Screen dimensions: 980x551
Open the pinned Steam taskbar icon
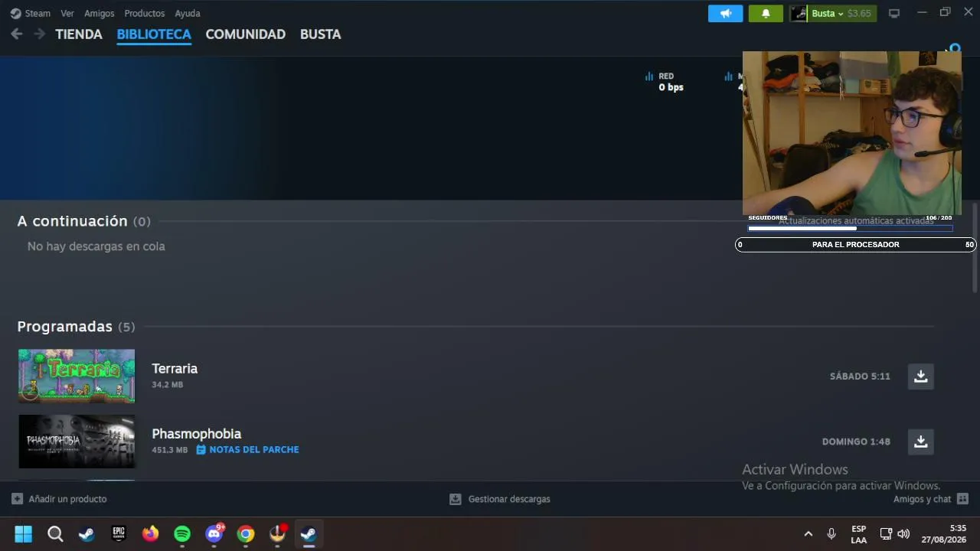[x=87, y=533]
